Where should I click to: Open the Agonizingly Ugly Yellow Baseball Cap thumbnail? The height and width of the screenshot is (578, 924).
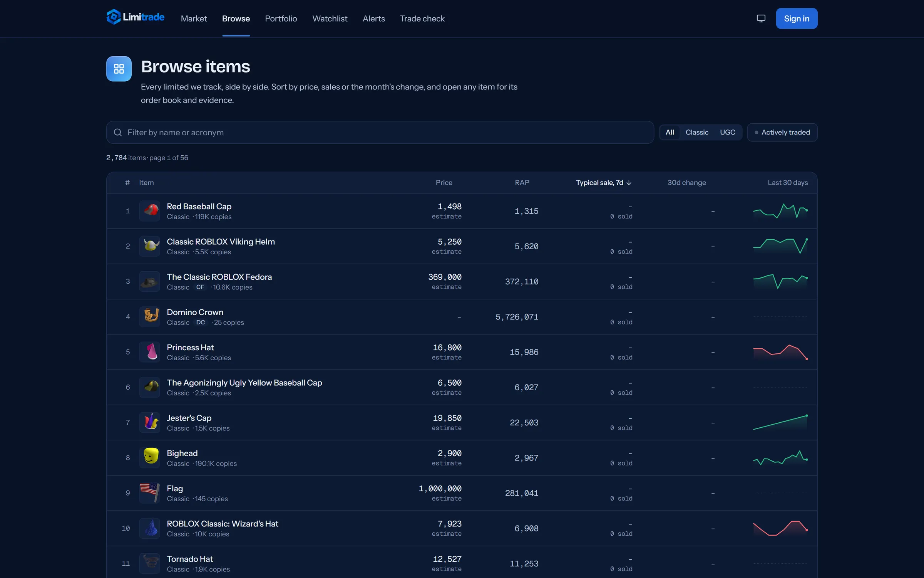pos(149,387)
